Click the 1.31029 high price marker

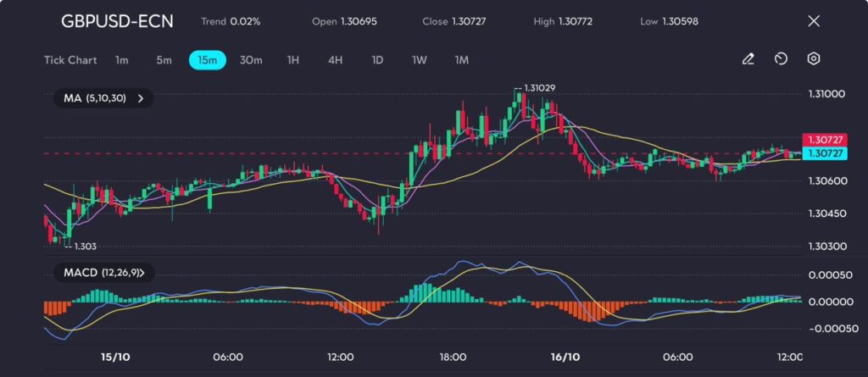tap(538, 88)
